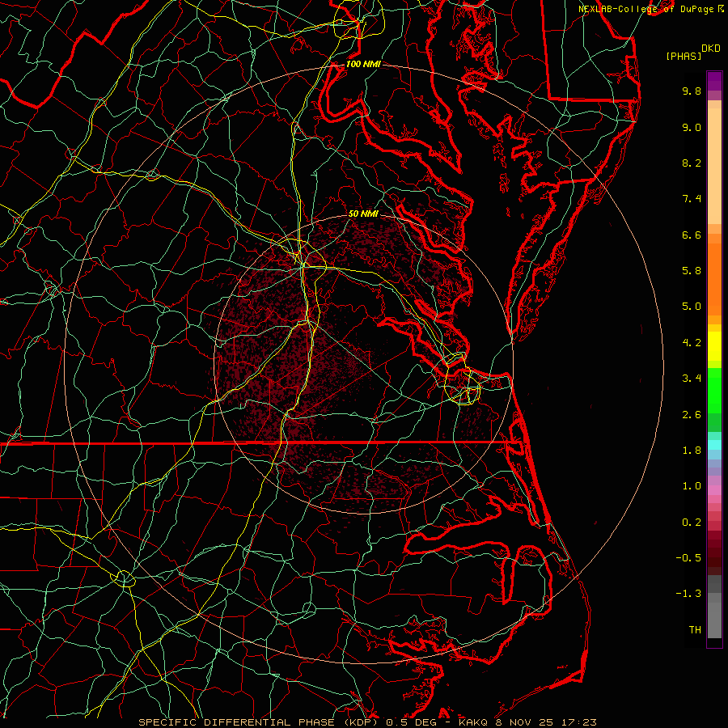Image resolution: width=728 pixels, height=728 pixels.
Task: Click the 7.4 scale value
Action: (692, 199)
